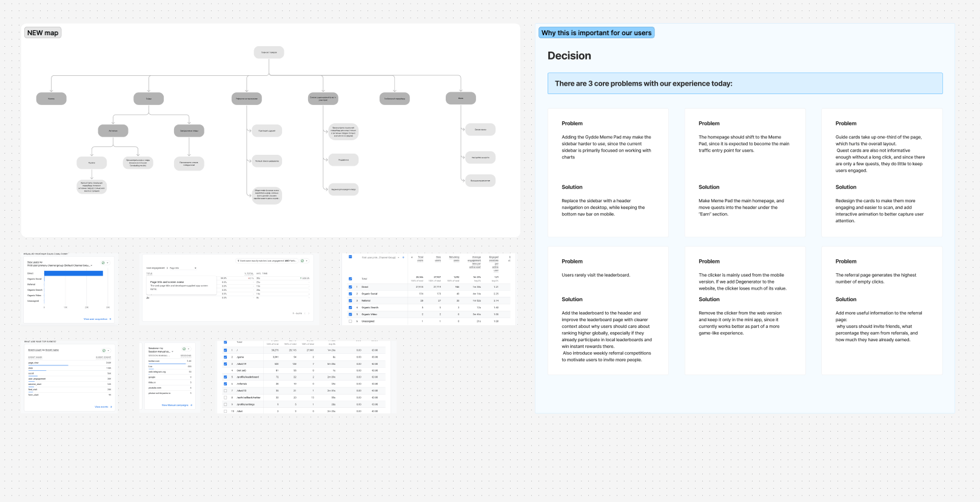Open First user primary channel group dropdown

tap(59, 265)
